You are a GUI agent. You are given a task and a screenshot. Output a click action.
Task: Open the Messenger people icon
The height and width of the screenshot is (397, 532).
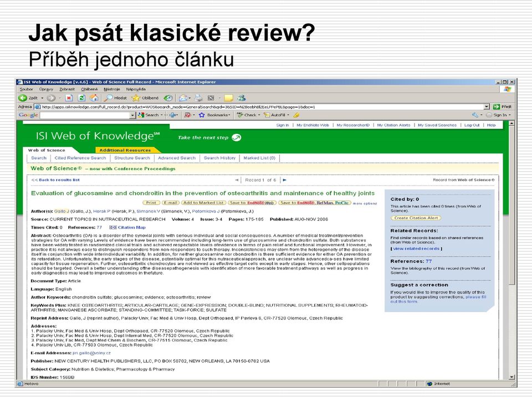click(x=241, y=98)
